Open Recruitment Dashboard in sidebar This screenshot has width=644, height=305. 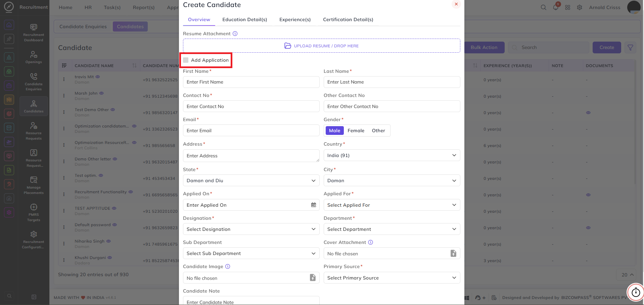tap(34, 33)
